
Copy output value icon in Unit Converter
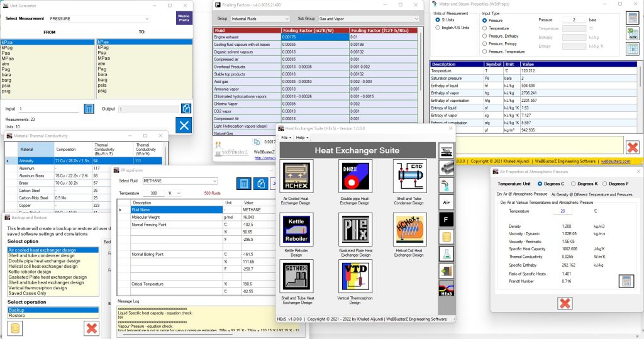pos(186,108)
